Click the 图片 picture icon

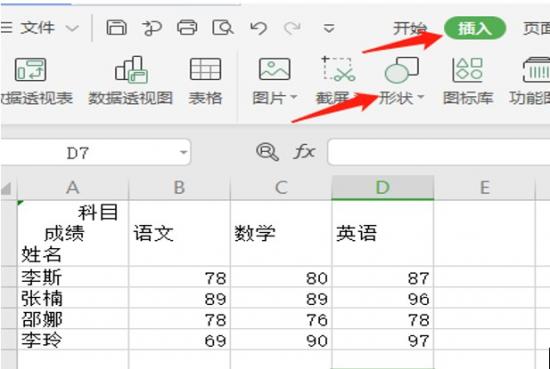click(274, 69)
